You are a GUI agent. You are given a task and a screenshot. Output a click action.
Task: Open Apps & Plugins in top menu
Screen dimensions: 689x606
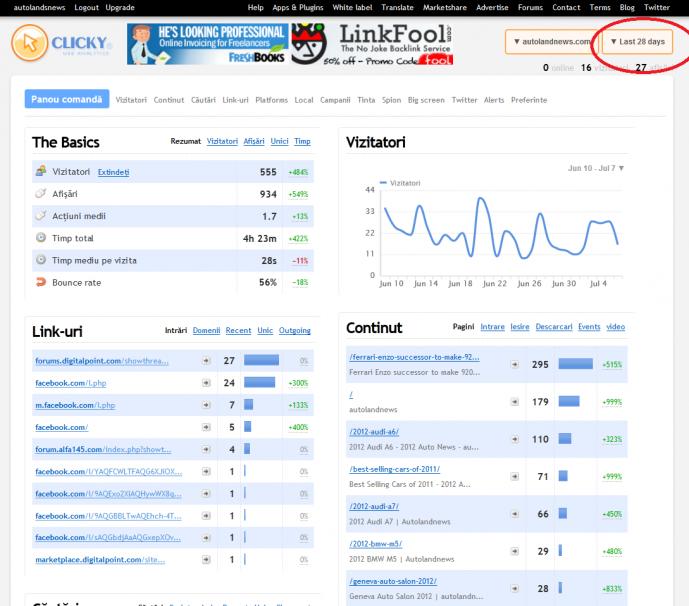(297, 7)
